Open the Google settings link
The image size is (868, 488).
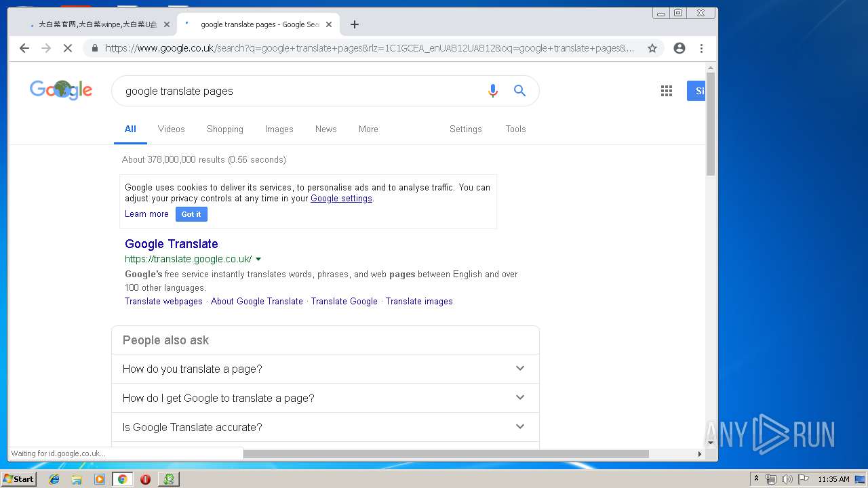coord(341,199)
